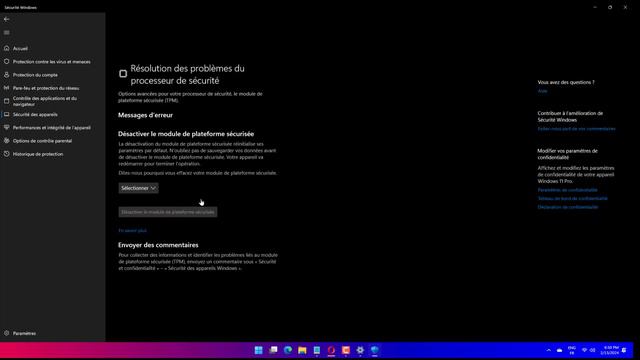640x360 pixels.
Task: Click Options de contrôle parental family icon
Action: point(7,140)
